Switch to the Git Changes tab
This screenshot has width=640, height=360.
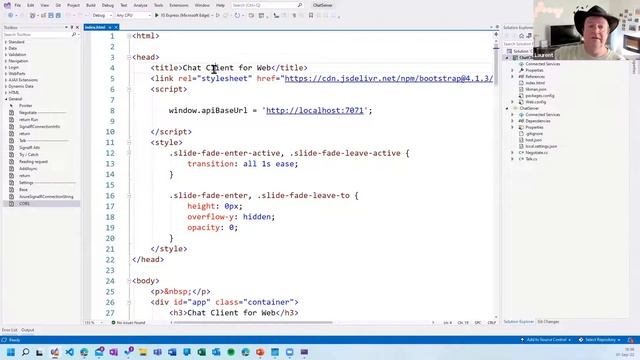click(548, 322)
